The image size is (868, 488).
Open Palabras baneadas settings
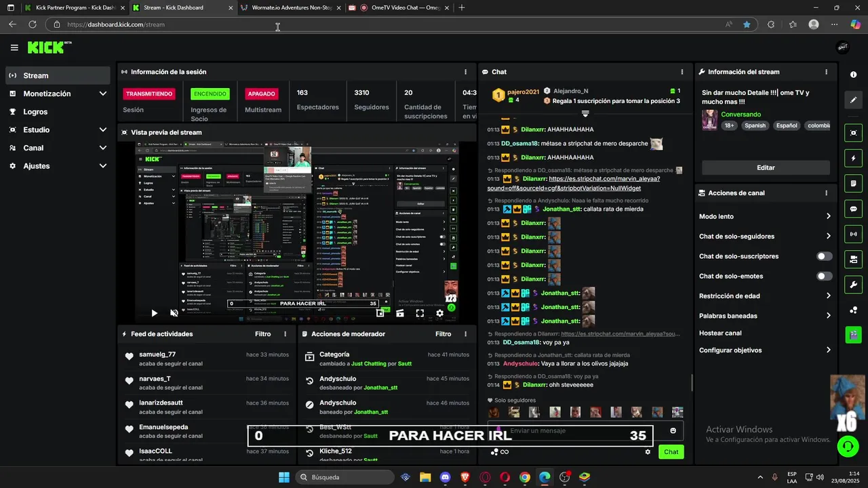(765, 316)
